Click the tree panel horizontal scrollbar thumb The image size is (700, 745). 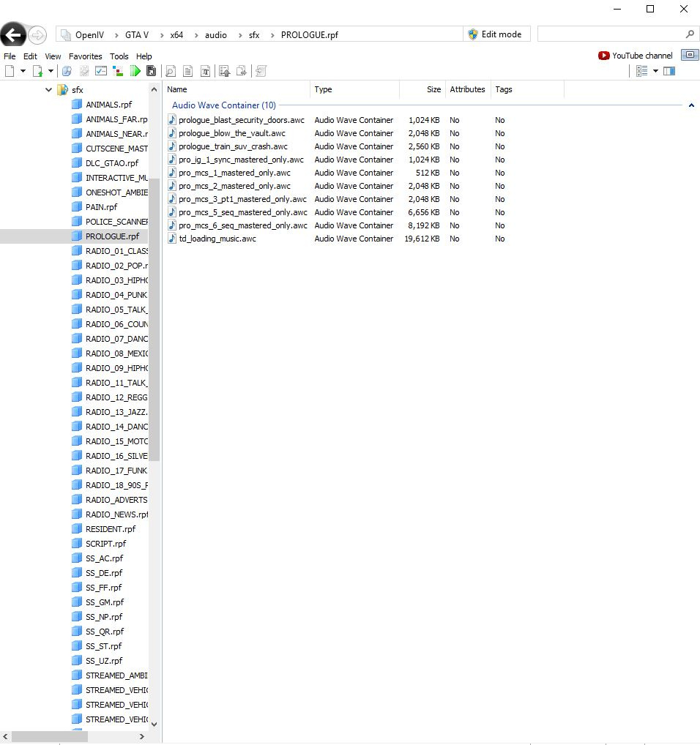pyautogui.click(x=49, y=736)
